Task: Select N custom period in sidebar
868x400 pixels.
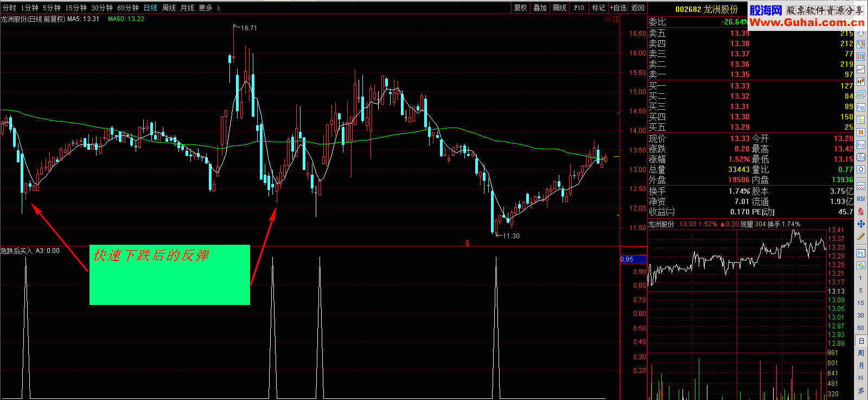Action: click(x=861, y=378)
